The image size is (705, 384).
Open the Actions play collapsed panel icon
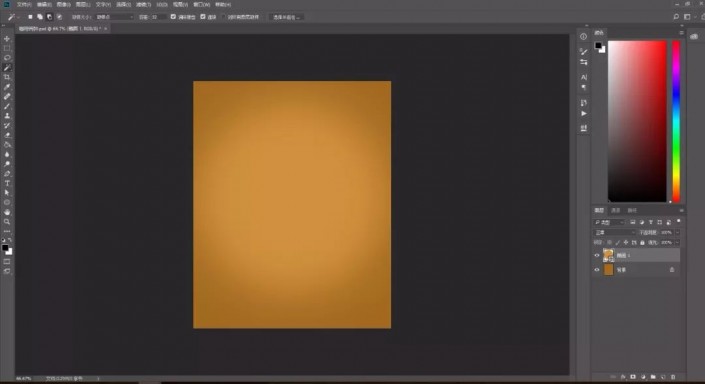coord(584,113)
